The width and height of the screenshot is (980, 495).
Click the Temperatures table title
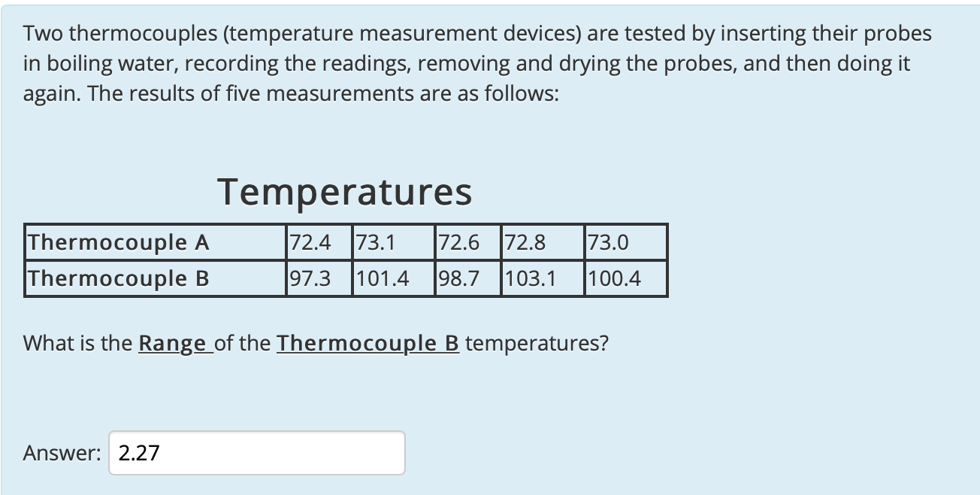(x=345, y=192)
